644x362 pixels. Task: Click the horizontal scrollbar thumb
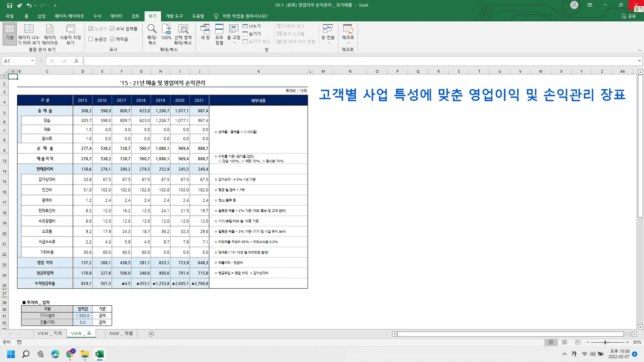point(510,334)
